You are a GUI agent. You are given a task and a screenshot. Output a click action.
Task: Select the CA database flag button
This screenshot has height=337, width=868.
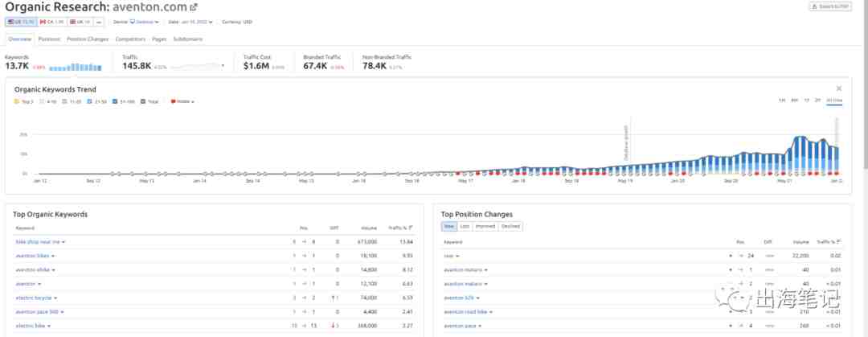(x=51, y=23)
